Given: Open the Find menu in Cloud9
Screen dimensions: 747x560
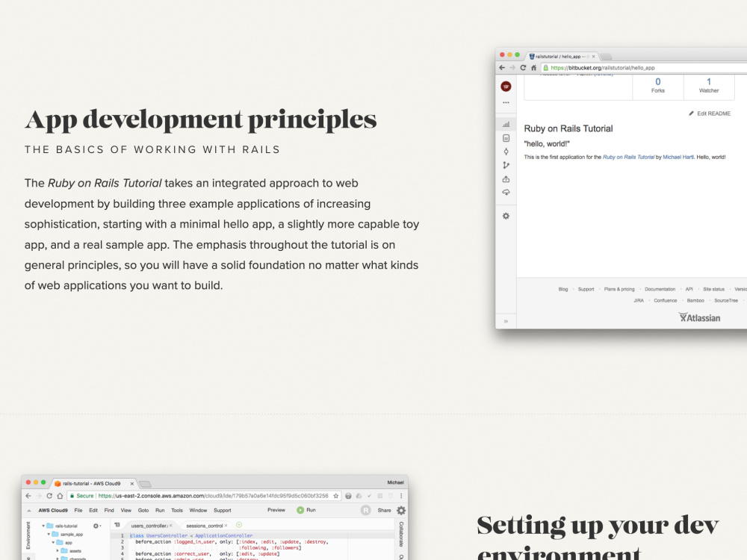Looking at the screenshot, I should pyautogui.click(x=109, y=510).
